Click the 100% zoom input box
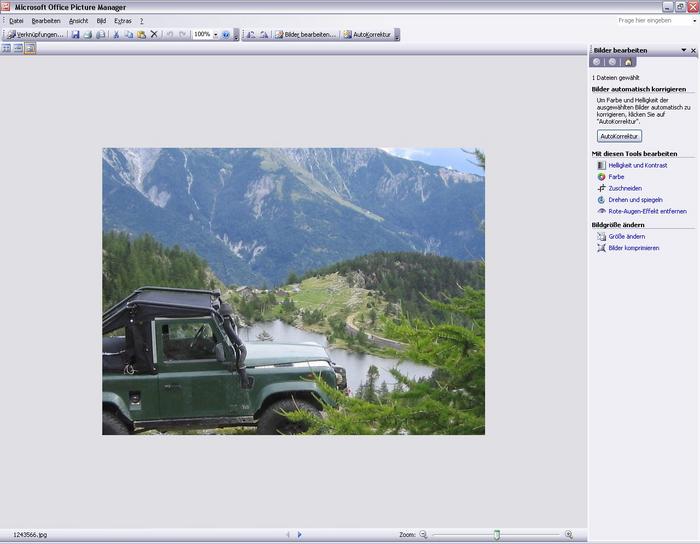 202,34
